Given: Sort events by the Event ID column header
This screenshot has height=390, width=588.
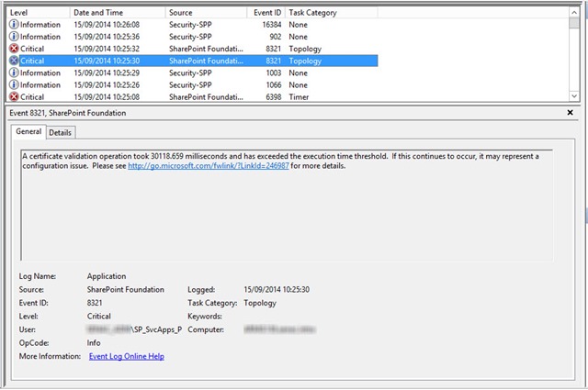Looking at the screenshot, I should (x=266, y=12).
